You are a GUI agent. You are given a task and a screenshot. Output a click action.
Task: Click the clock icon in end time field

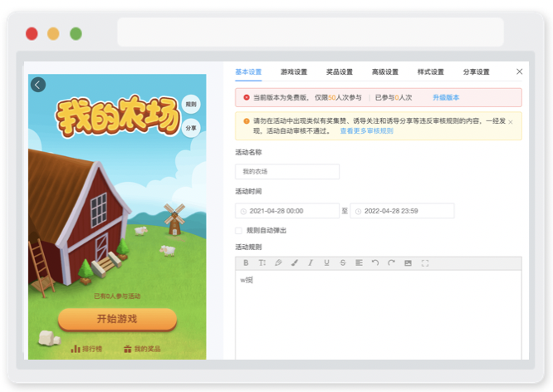coord(358,211)
